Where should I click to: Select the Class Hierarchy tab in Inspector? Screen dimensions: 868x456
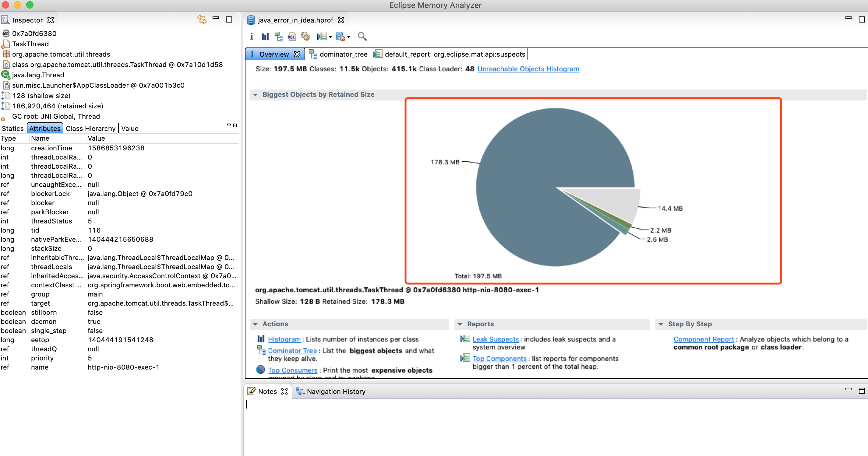point(90,128)
